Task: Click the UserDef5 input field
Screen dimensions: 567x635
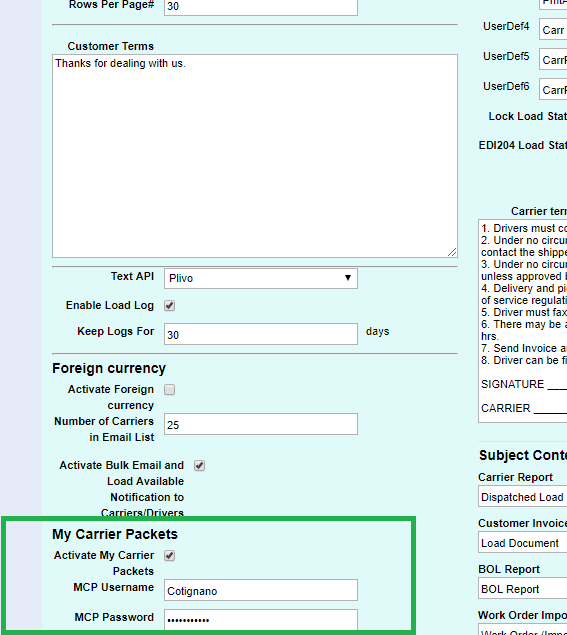Action: coord(553,59)
